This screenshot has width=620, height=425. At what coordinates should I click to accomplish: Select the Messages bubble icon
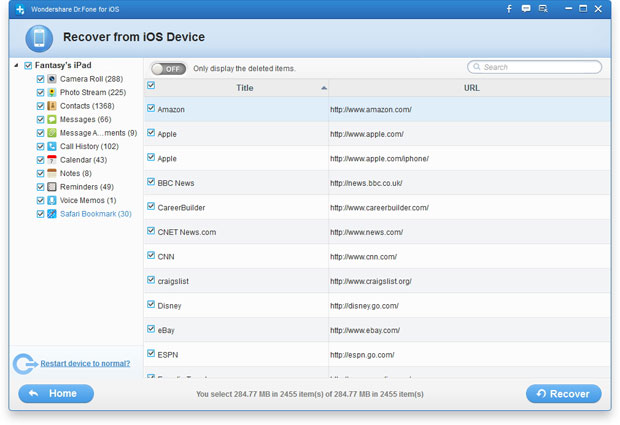coord(52,119)
